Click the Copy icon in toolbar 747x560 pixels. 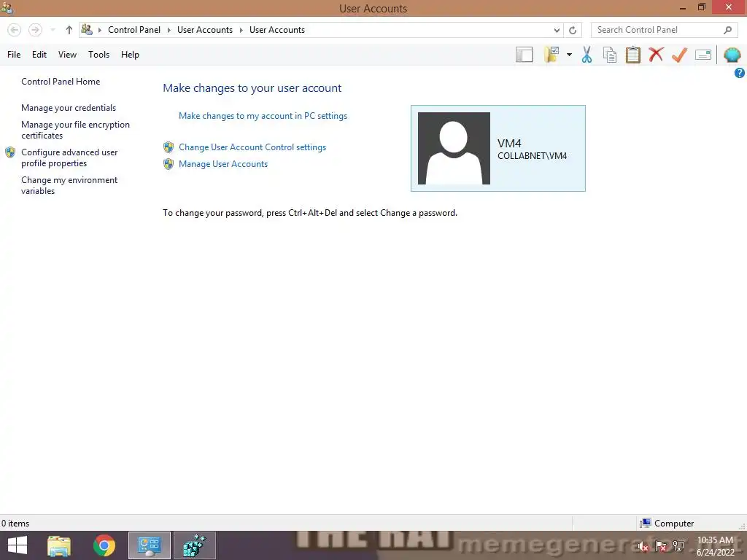coord(610,55)
